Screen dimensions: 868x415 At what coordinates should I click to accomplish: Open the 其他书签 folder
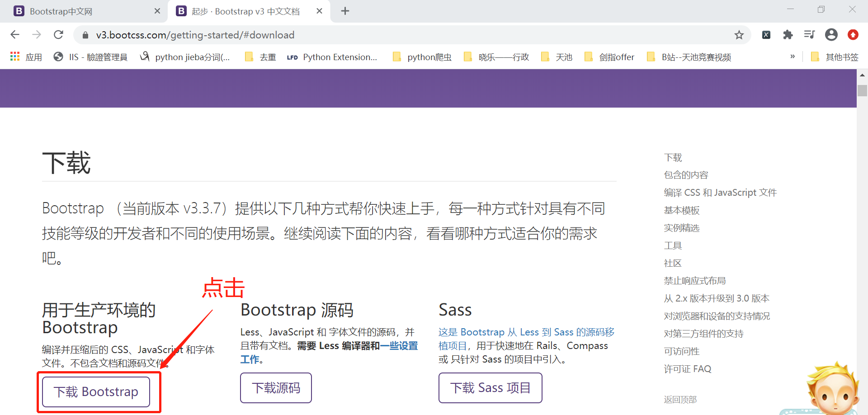click(835, 57)
